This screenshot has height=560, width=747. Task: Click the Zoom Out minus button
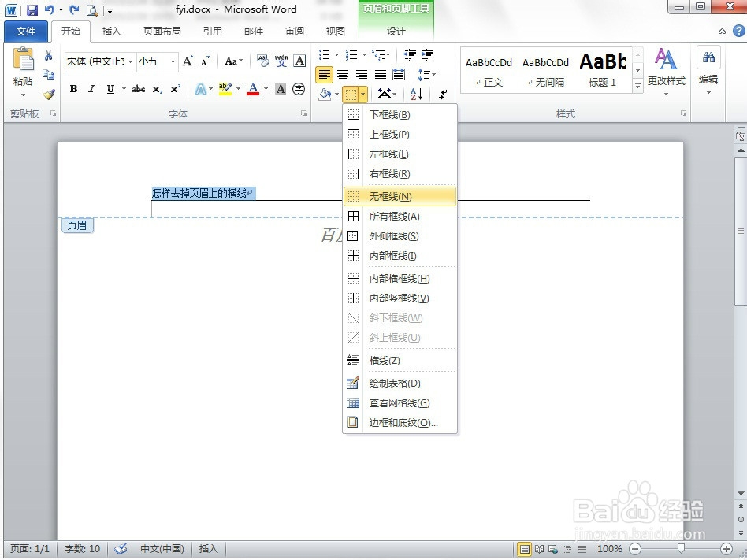click(x=636, y=549)
